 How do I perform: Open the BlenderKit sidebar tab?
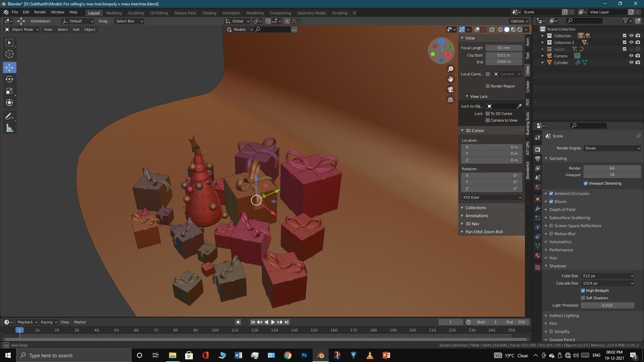tap(528, 170)
